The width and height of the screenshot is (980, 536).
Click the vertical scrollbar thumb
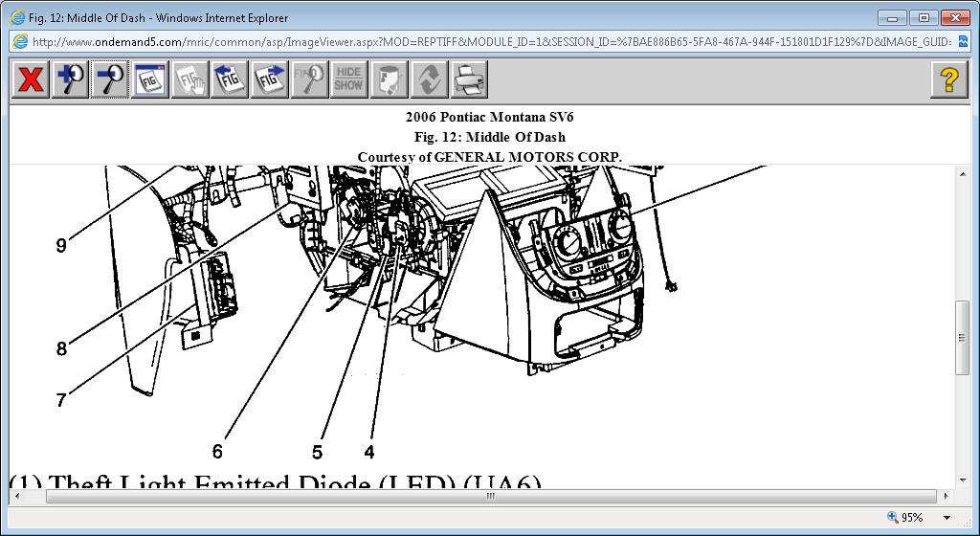click(x=962, y=338)
